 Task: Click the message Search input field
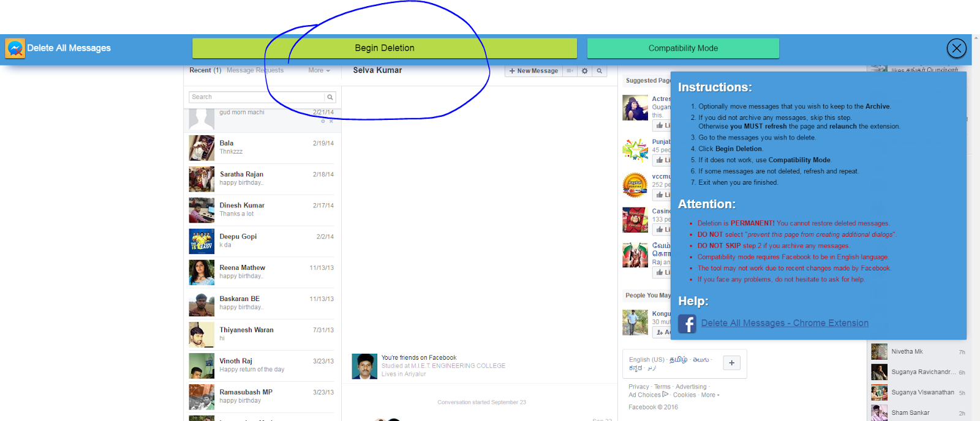(257, 97)
